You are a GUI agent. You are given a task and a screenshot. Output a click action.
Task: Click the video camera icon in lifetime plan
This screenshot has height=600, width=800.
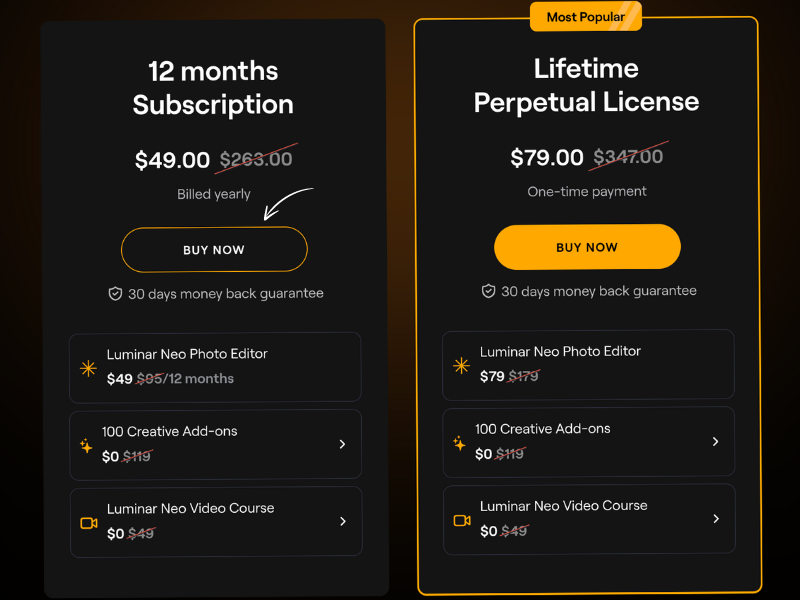click(462, 520)
